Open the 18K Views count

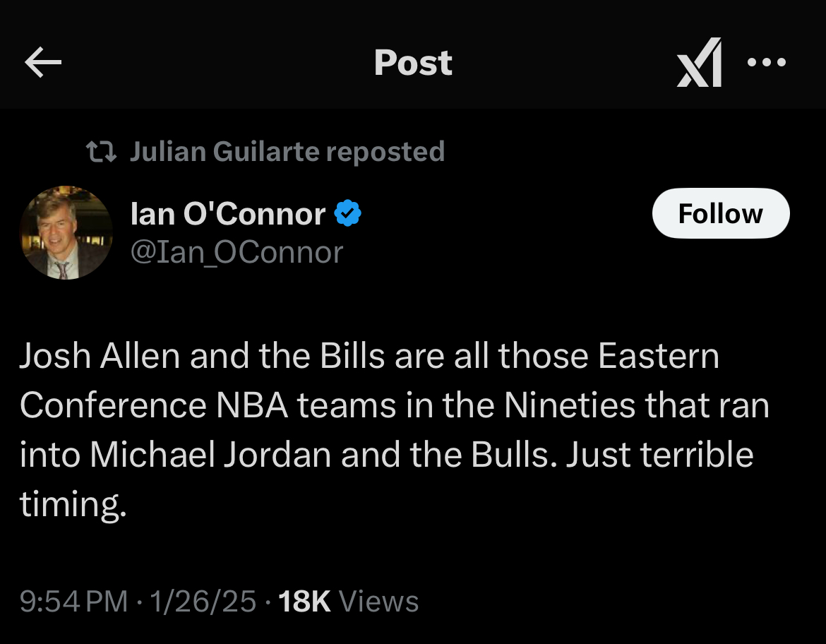349,602
